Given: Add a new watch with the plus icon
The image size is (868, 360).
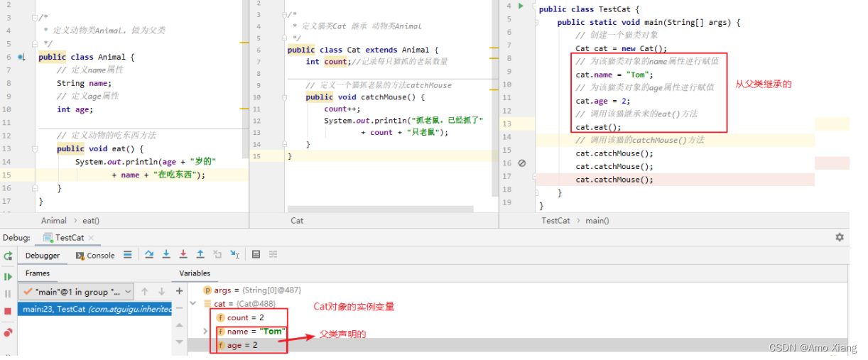Looking at the screenshot, I should pos(180,291).
